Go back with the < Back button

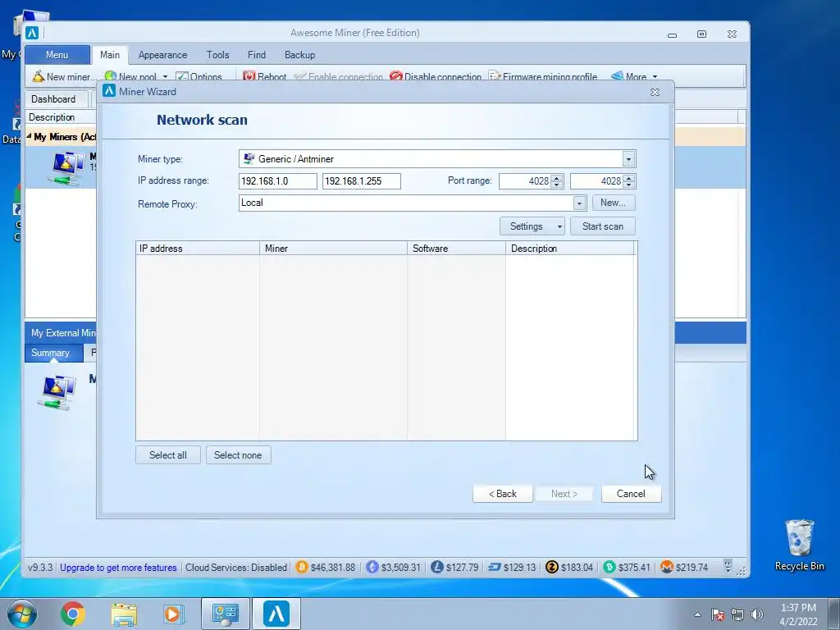click(x=503, y=493)
